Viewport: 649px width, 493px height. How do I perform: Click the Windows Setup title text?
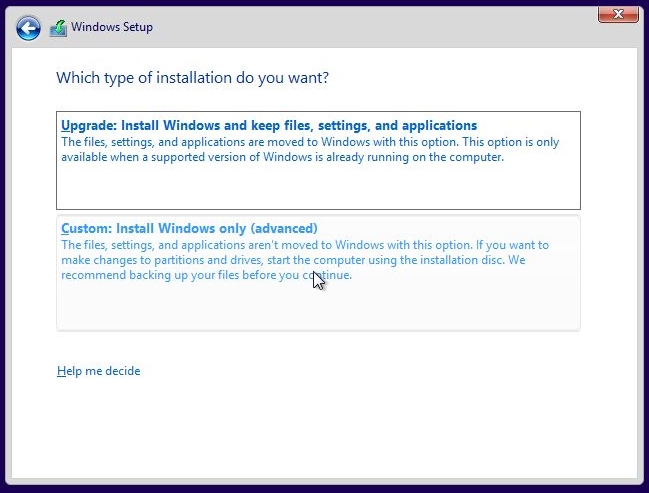112,27
